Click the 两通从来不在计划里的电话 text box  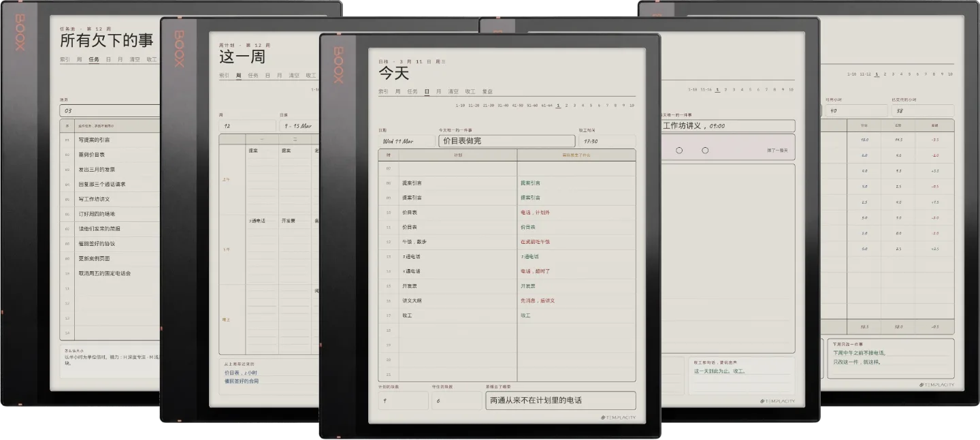point(560,400)
